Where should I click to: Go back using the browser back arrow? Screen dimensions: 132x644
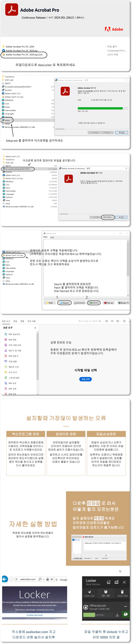point(5,579)
